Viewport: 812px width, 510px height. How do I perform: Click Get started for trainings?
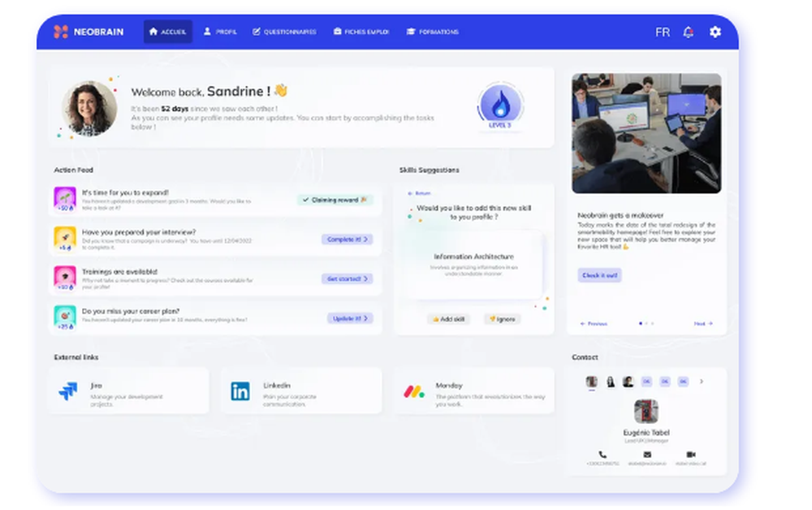347,279
